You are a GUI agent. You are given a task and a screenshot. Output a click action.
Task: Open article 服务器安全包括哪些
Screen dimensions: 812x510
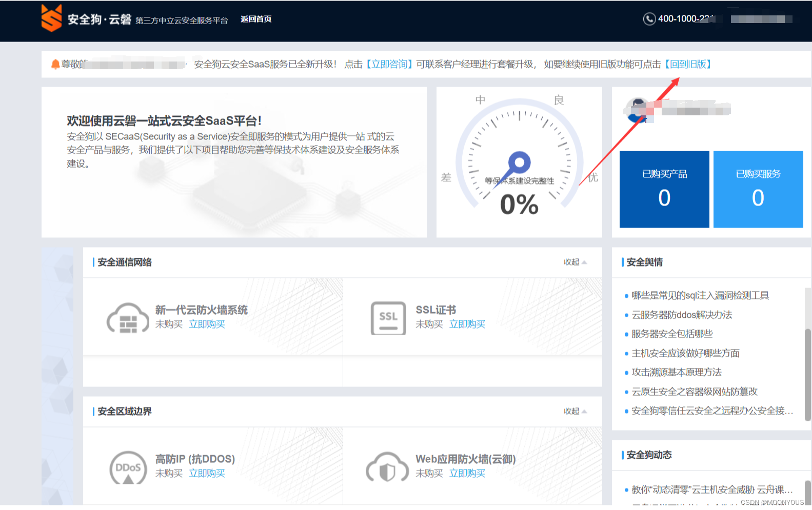pos(672,334)
